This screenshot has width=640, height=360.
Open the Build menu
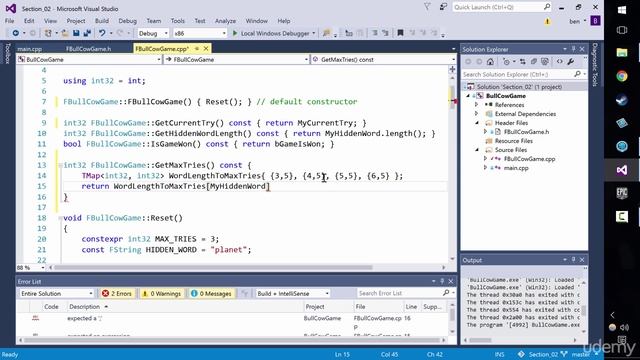102,21
